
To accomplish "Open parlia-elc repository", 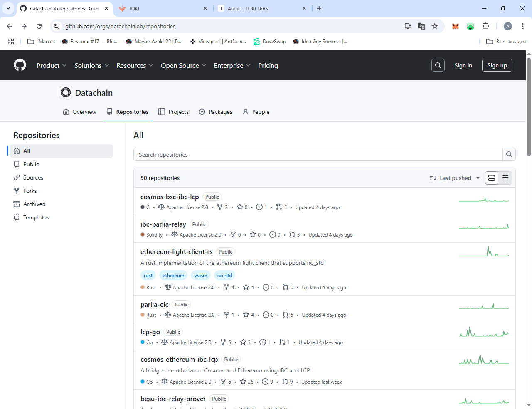I will pyautogui.click(x=154, y=304).
